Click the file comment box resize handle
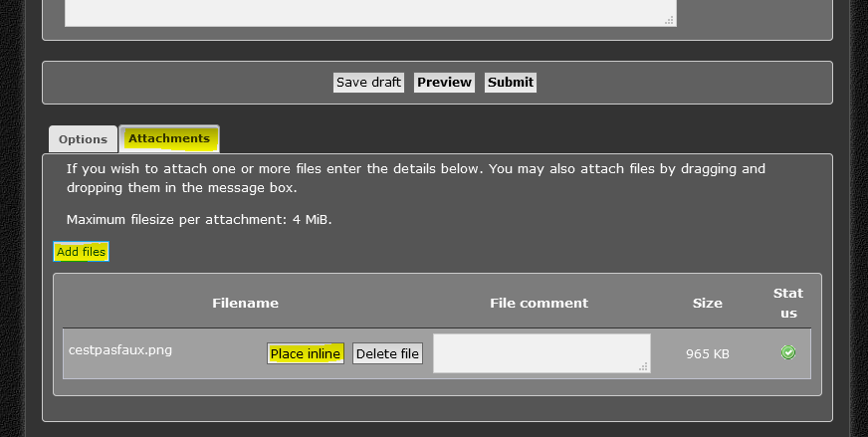The width and height of the screenshot is (868, 437). point(644,367)
